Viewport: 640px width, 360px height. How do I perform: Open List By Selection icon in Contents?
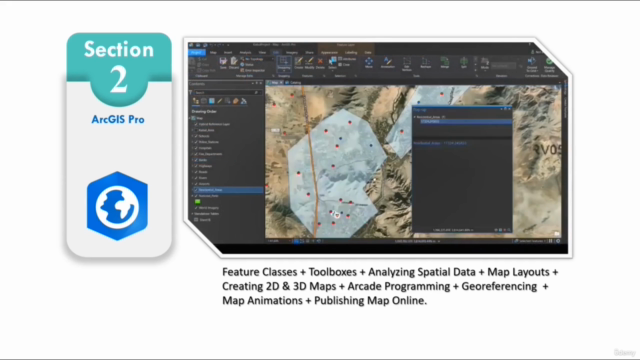(211, 101)
